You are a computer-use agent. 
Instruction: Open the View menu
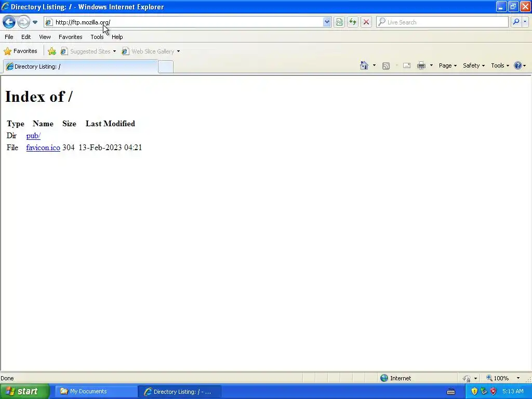click(x=45, y=37)
